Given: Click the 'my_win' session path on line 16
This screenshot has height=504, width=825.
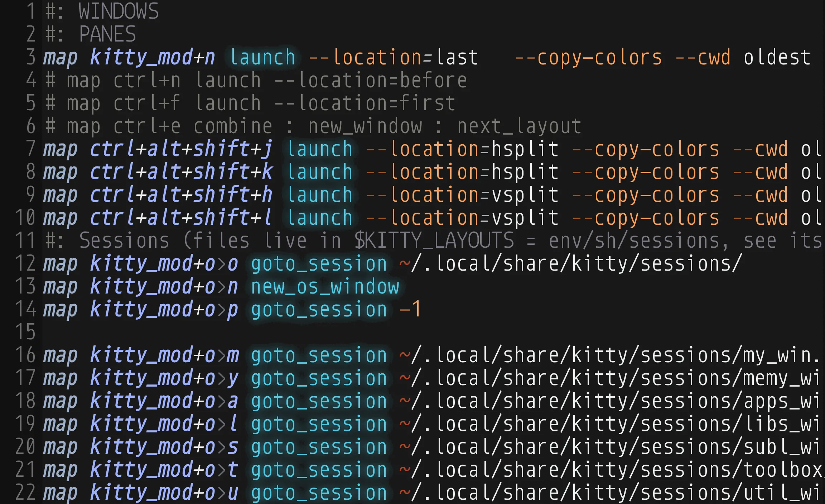Looking at the screenshot, I should [x=610, y=355].
